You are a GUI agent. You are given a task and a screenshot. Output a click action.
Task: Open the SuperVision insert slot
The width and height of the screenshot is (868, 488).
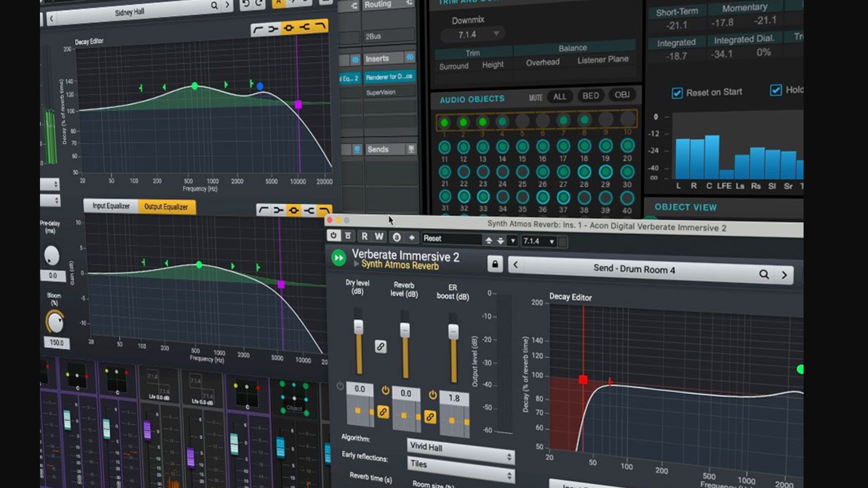click(x=389, y=92)
